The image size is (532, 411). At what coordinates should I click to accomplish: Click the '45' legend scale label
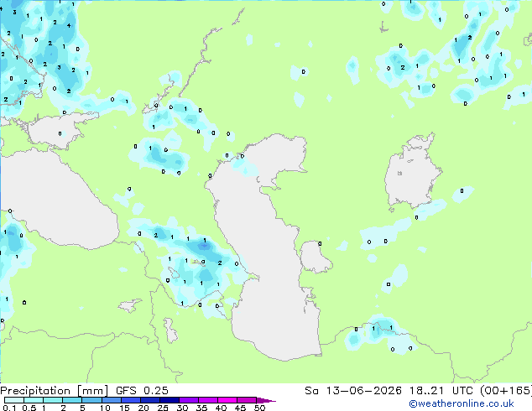pyautogui.click(x=240, y=408)
